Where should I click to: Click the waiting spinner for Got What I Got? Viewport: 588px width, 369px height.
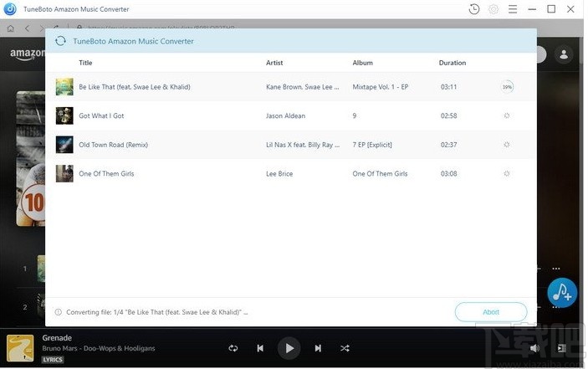pyautogui.click(x=507, y=115)
